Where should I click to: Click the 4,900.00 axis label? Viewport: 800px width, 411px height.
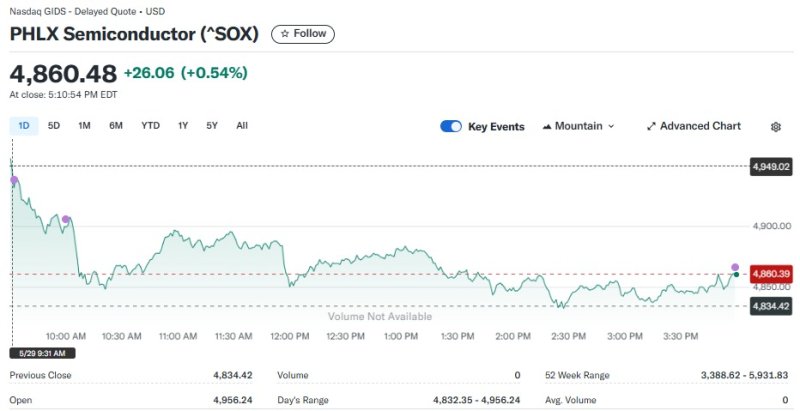click(772, 226)
